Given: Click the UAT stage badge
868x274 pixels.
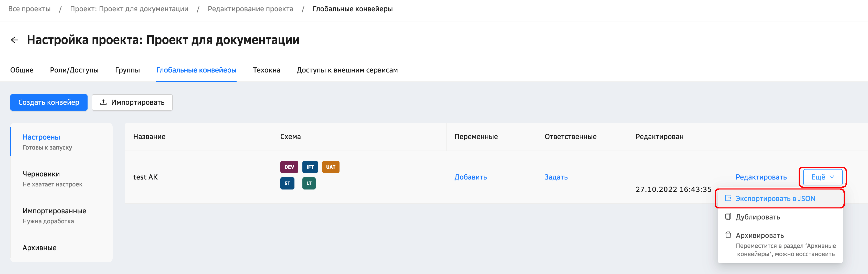Looking at the screenshot, I should (x=330, y=167).
